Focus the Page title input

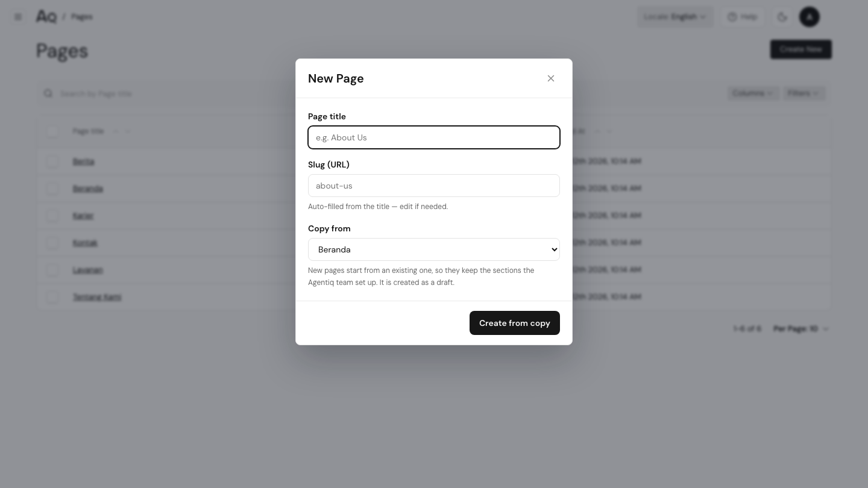(434, 137)
